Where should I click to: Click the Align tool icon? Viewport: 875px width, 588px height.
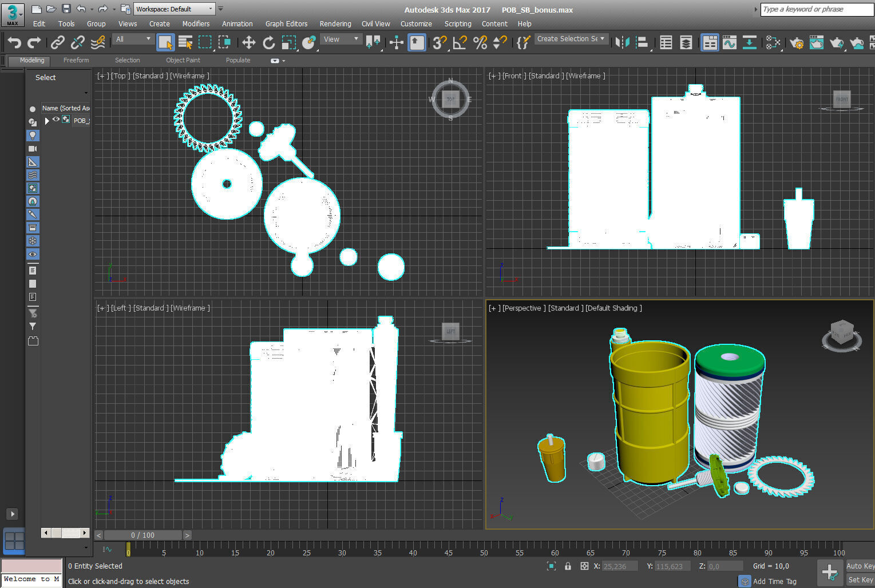643,42
